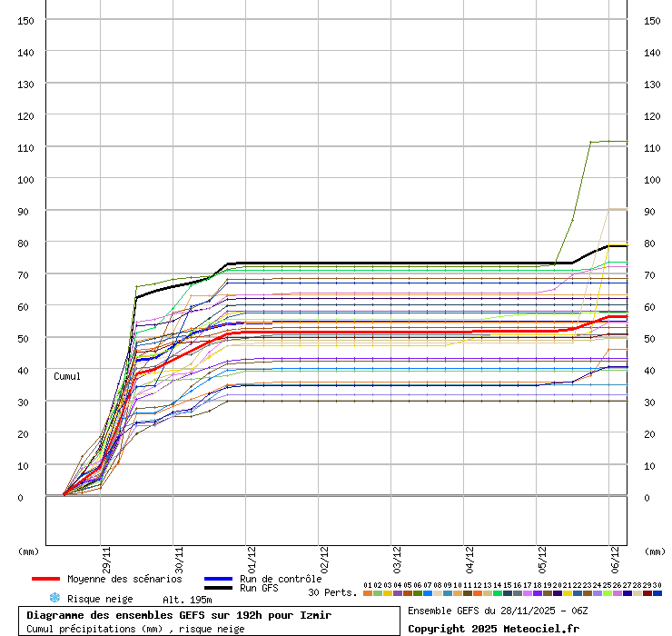Click the beige swatch for perturbation 28
The image size is (672, 636).
click(x=637, y=593)
